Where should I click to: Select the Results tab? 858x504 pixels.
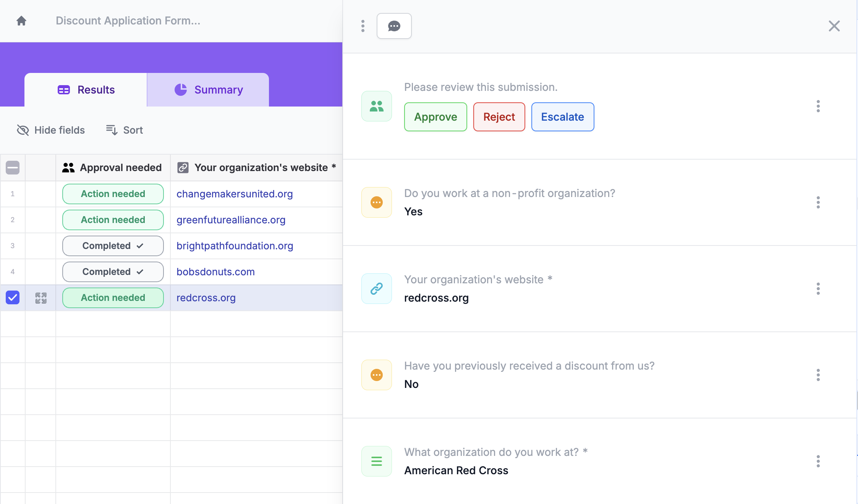coord(86,90)
